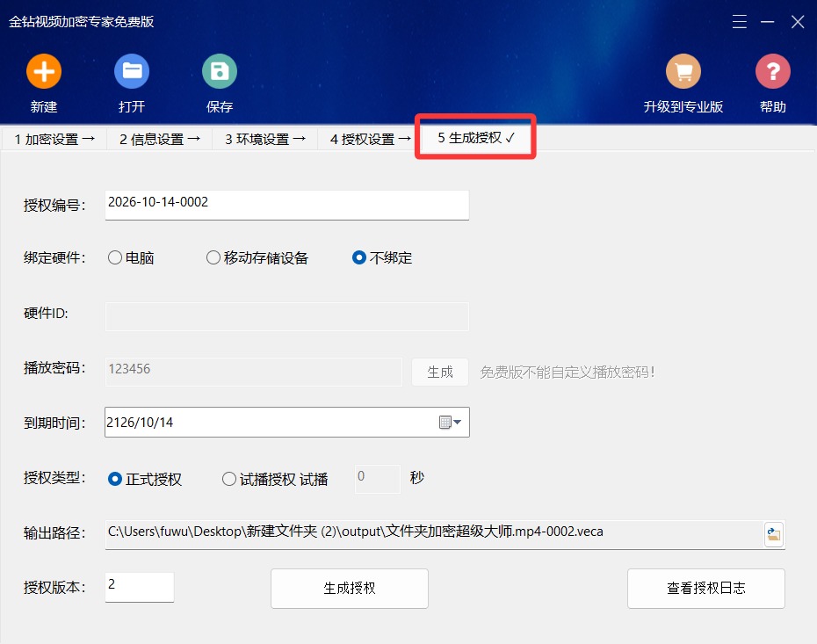Minimize the window from the title bar
The height and width of the screenshot is (644, 817).
(767, 21)
